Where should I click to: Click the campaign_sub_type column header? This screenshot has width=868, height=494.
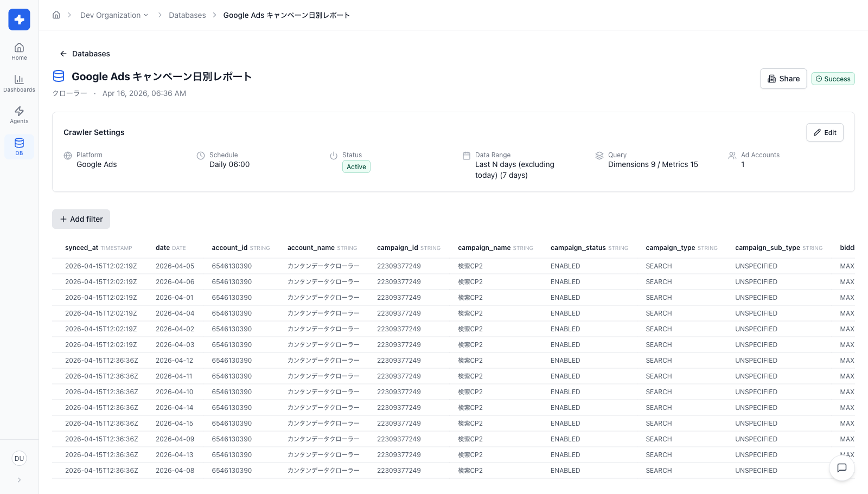click(x=778, y=248)
